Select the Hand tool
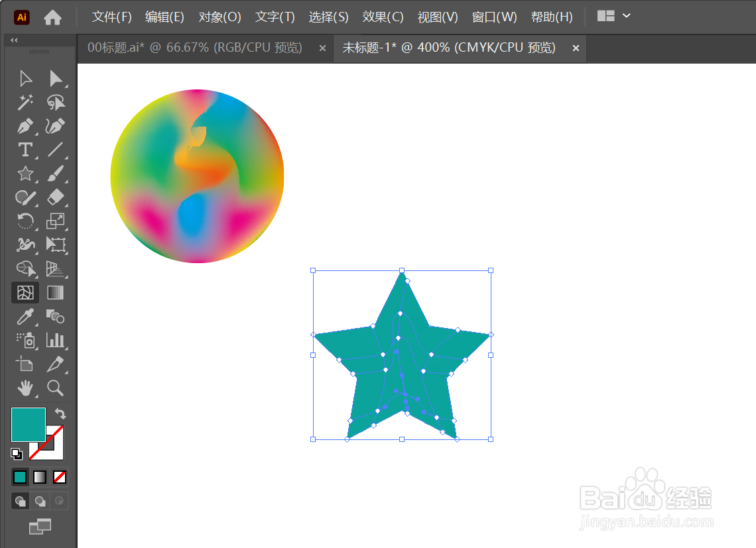Image resolution: width=756 pixels, height=548 pixels. coord(26,388)
